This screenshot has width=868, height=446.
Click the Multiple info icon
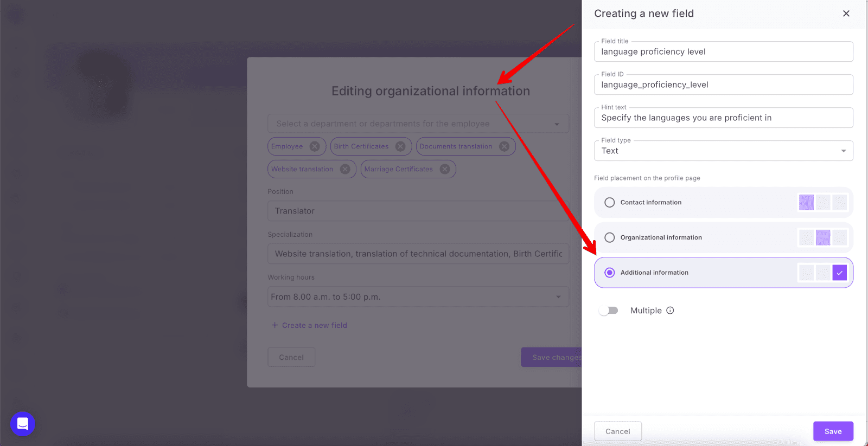(670, 311)
